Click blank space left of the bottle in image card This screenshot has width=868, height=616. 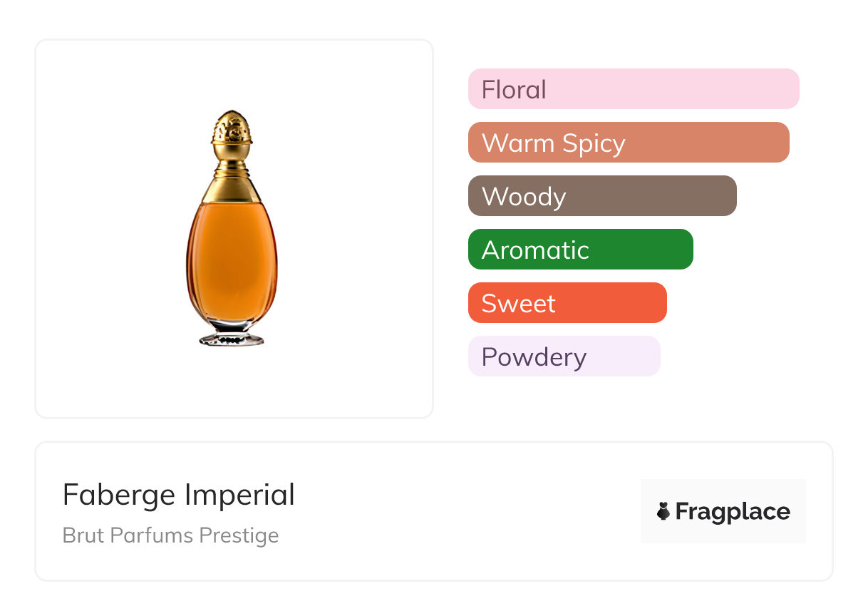tap(107, 228)
